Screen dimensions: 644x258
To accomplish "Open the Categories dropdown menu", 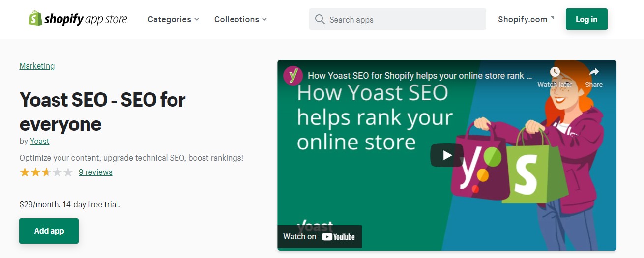I will 174,19.
